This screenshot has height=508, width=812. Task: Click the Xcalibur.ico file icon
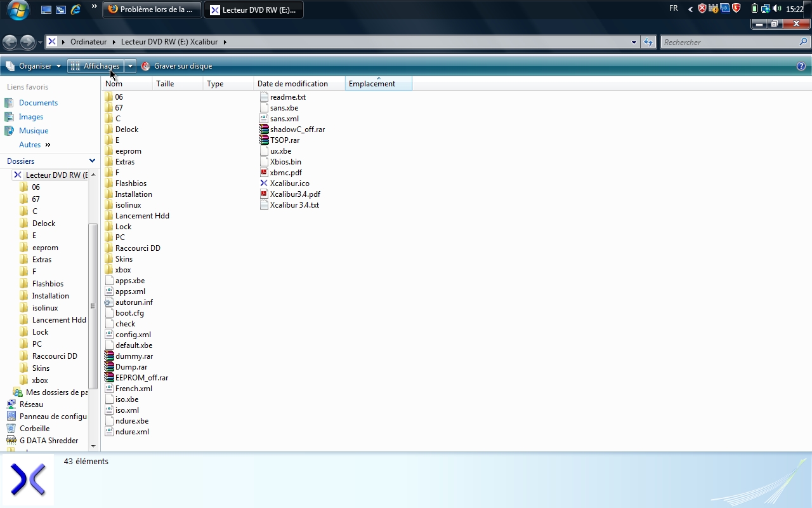(265, 184)
